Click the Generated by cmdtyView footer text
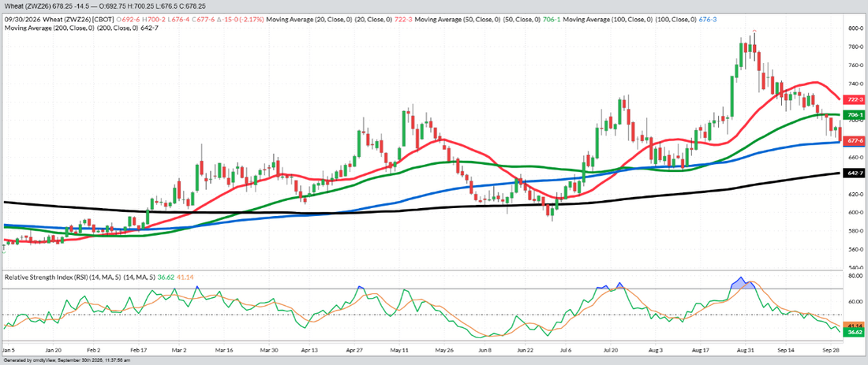This screenshot has width=868, height=365. pyautogui.click(x=65, y=361)
